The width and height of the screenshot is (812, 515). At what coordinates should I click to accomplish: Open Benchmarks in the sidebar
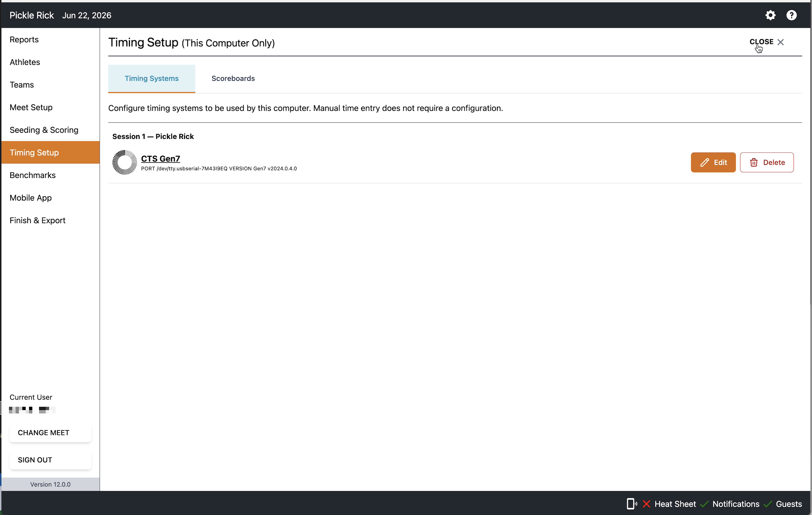(50, 175)
